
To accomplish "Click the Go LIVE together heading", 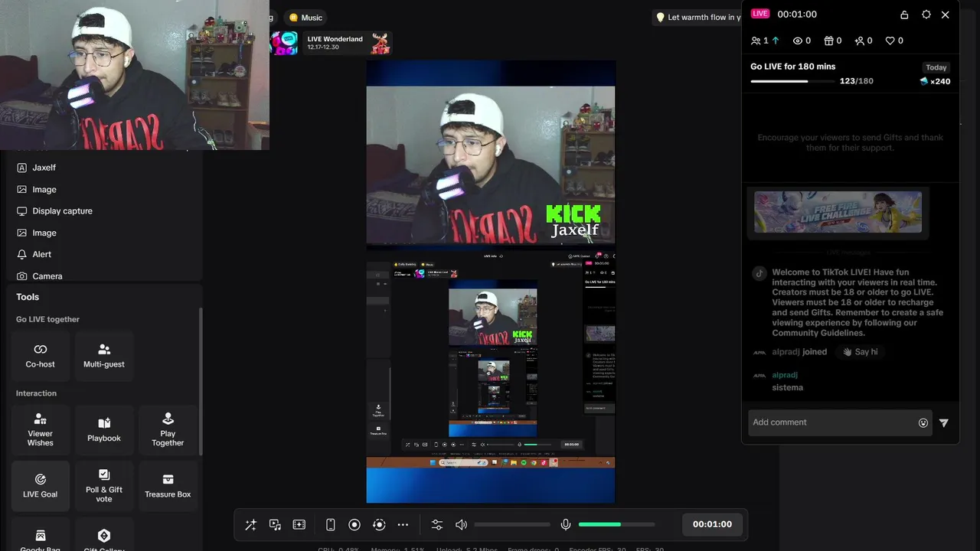I will coord(47,319).
